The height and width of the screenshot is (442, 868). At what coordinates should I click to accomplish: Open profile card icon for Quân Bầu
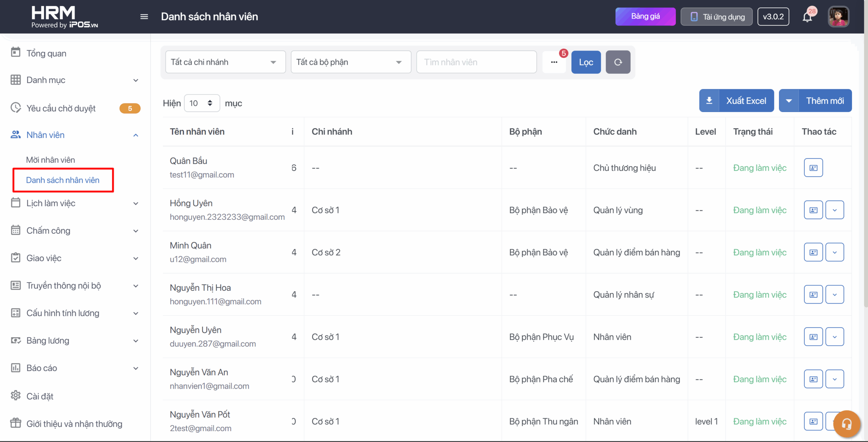(x=813, y=168)
